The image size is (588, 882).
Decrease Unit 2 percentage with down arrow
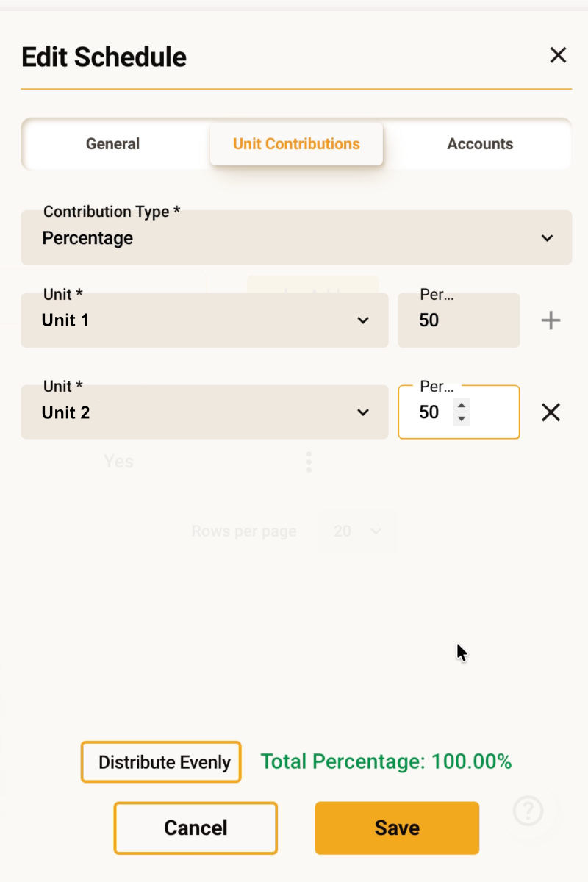(462, 419)
